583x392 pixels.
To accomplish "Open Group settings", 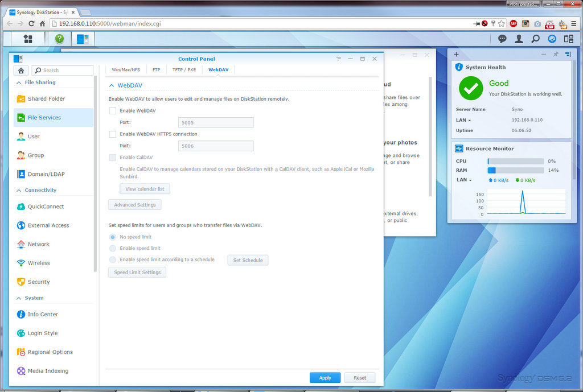I will [54, 155].
